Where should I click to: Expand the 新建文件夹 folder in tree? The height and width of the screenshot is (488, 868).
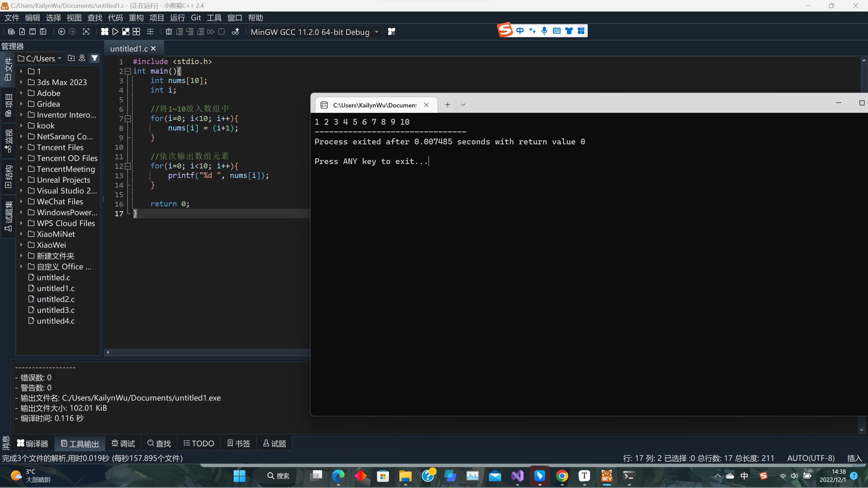[21, 256]
